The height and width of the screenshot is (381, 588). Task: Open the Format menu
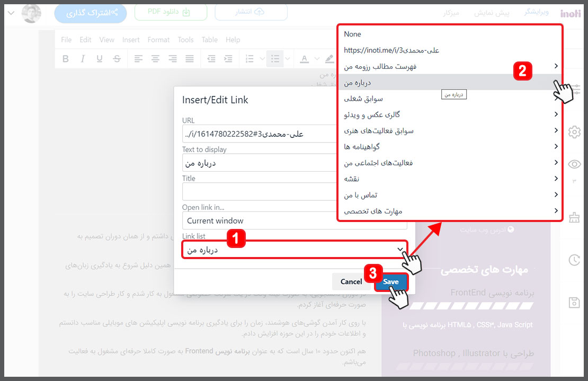click(x=158, y=40)
